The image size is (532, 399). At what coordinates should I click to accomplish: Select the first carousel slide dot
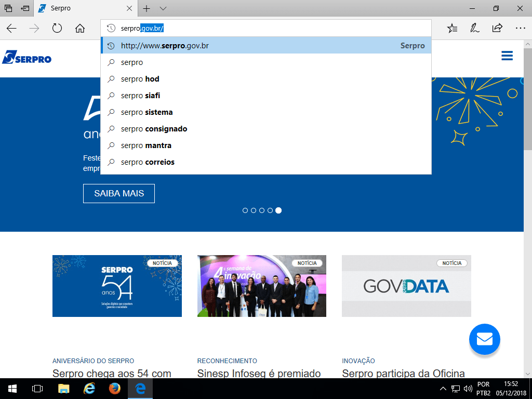245,210
